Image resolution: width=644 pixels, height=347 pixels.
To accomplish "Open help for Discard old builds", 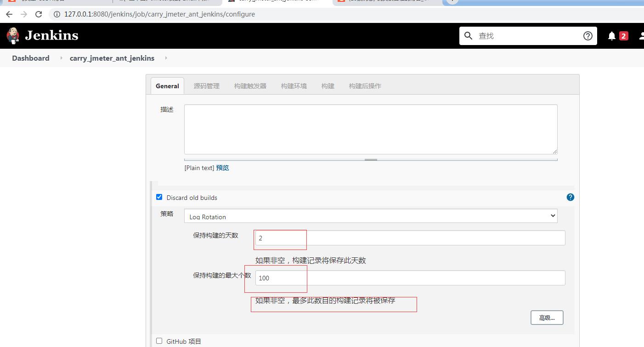I will pos(571,197).
